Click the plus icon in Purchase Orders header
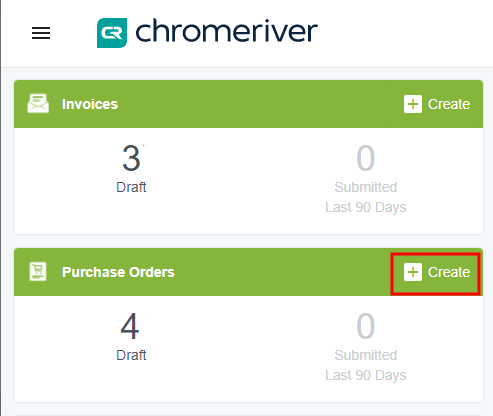This screenshot has width=493, height=416. 413,272
